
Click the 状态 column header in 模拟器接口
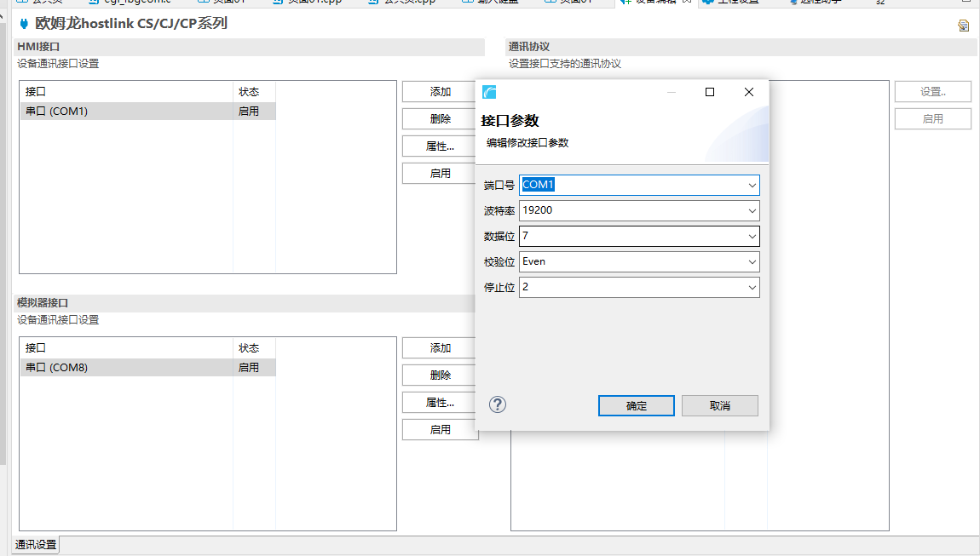[x=255, y=348]
